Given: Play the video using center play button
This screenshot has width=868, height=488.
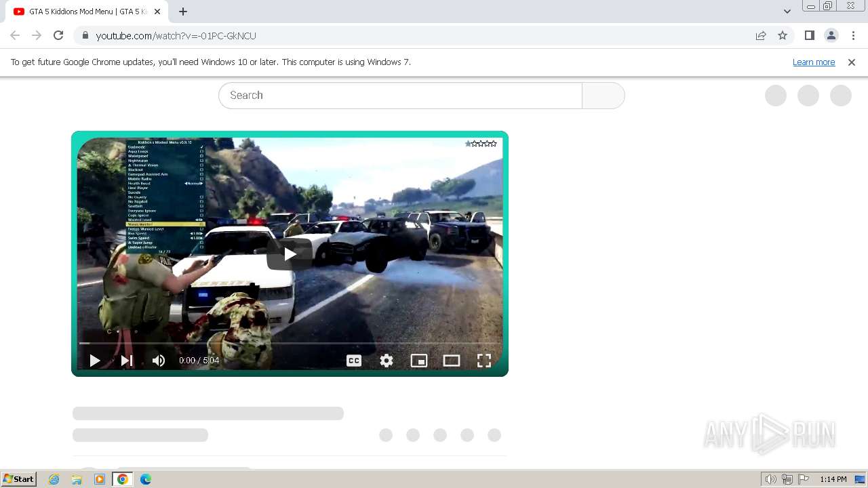Looking at the screenshot, I should 290,254.
